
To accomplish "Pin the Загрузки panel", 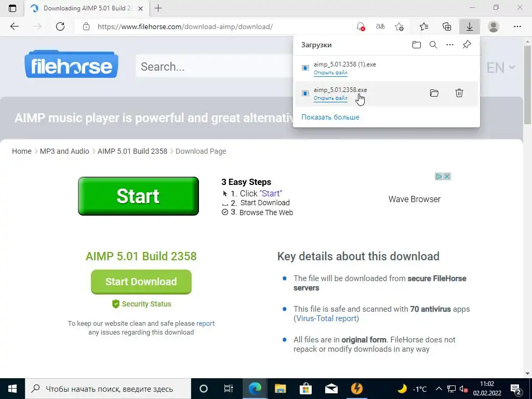I will [467, 45].
